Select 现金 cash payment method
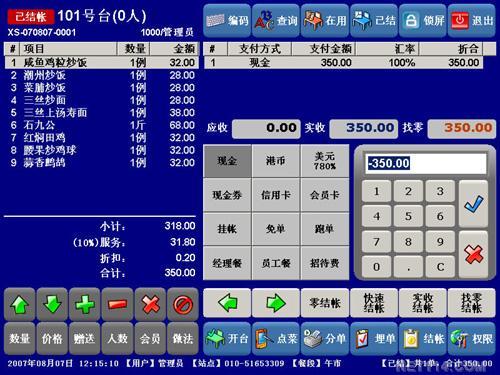The image size is (500, 375). (227, 161)
